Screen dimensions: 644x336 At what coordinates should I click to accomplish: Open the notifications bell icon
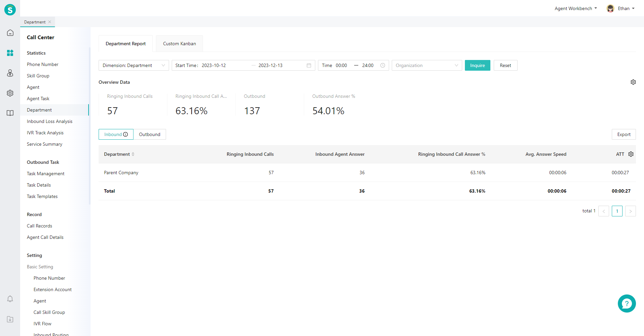point(10,299)
